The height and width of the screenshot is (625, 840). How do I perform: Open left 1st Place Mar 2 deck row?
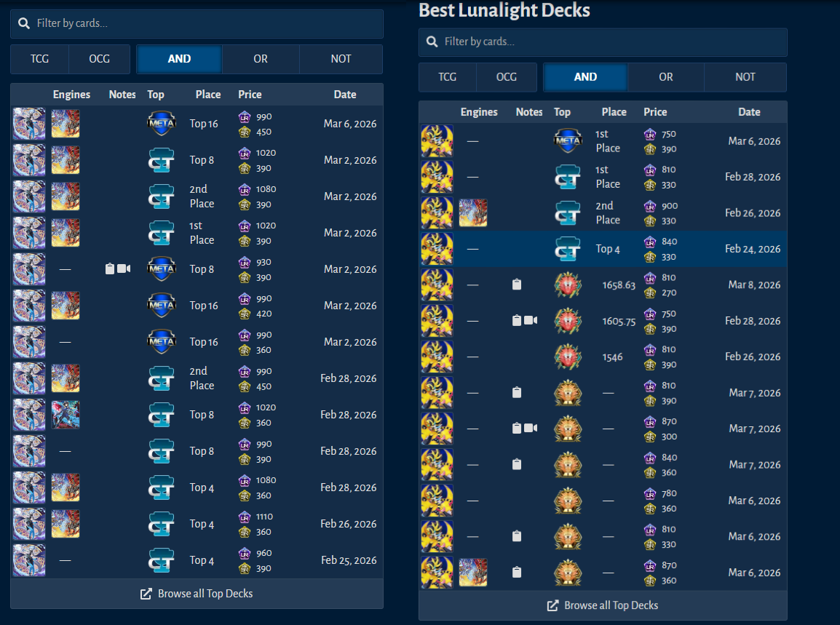tap(197, 233)
